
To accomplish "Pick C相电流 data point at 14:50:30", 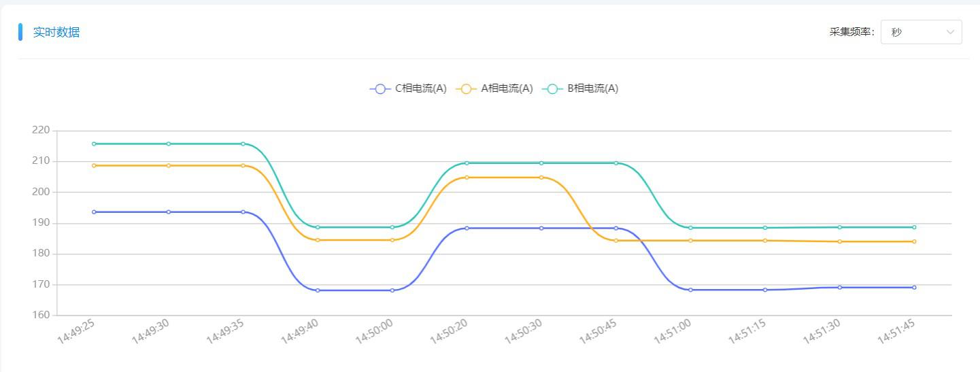I will (x=541, y=228).
